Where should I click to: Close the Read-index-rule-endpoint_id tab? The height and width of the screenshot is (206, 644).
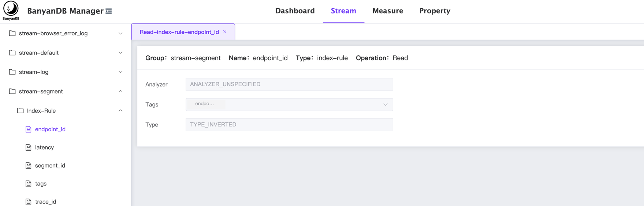pyautogui.click(x=225, y=32)
